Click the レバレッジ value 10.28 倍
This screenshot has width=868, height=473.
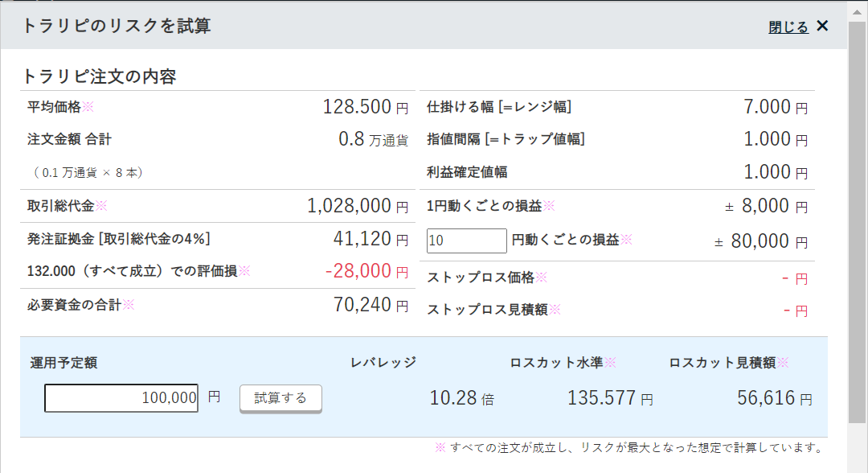[461, 397]
